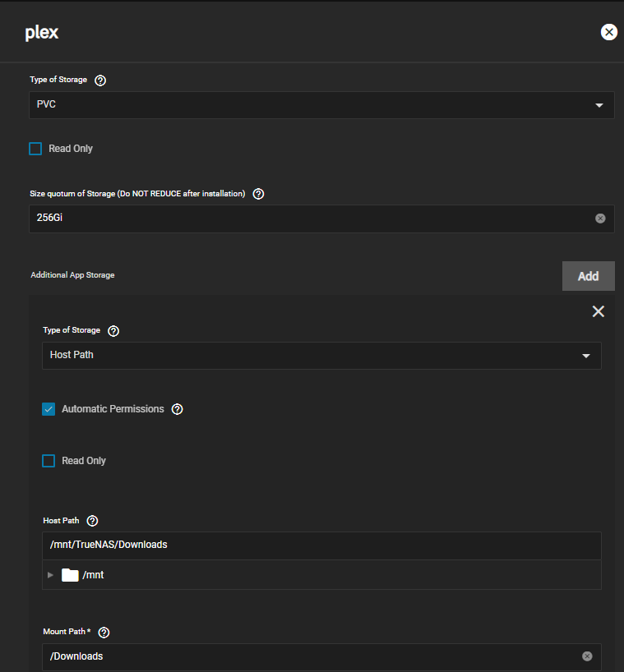Clear the /Downloads mount path field
This screenshot has width=624, height=672.
587,656
